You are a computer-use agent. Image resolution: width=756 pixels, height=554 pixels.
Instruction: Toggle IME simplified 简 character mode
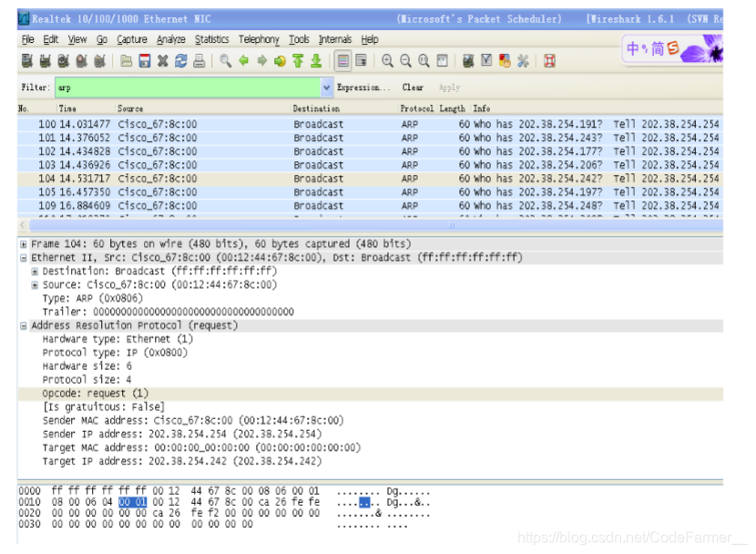[x=658, y=48]
